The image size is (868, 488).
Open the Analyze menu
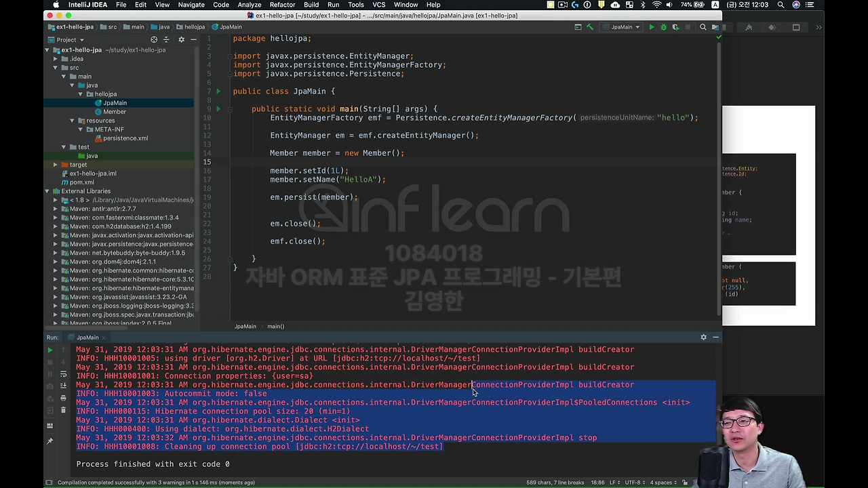pyautogui.click(x=249, y=5)
